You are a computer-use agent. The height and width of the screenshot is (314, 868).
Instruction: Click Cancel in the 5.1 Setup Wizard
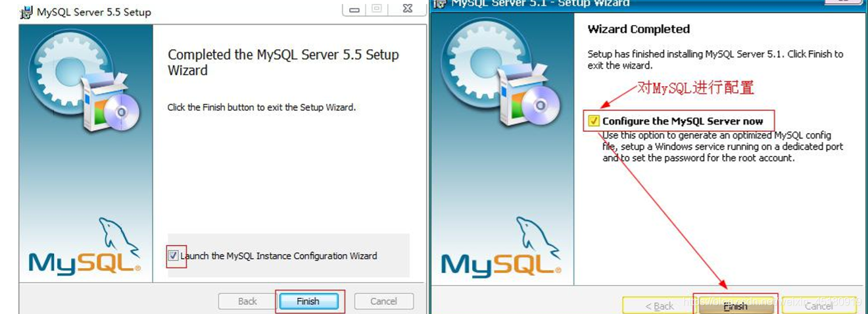(819, 305)
